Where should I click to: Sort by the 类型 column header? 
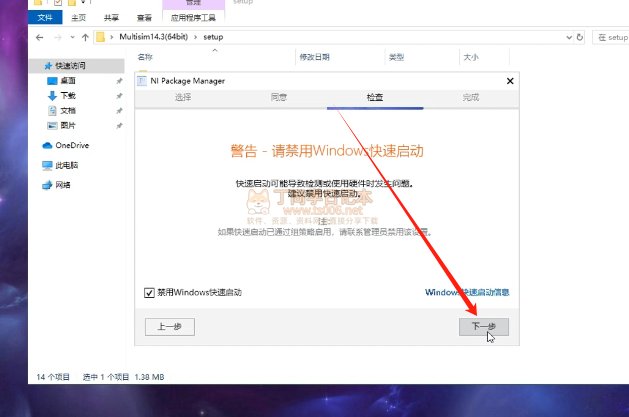pyautogui.click(x=396, y=57)
